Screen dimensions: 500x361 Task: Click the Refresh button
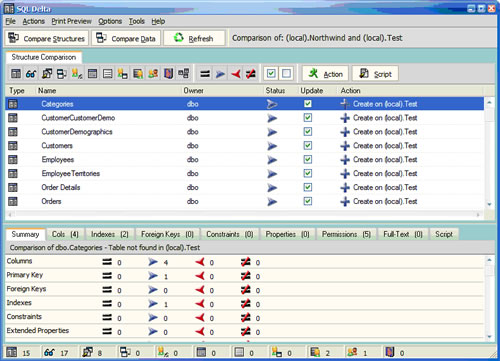(x=194, y=38)
